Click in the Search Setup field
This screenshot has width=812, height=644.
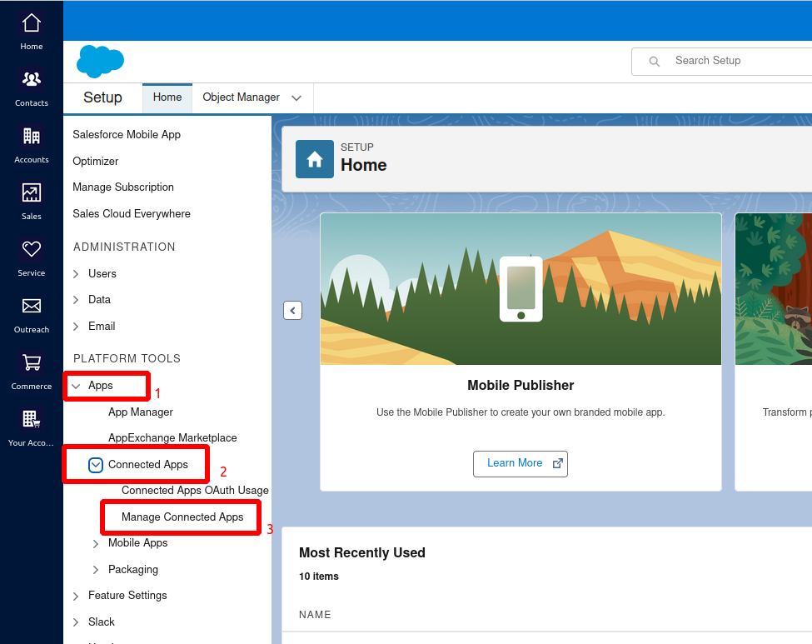[722, 62]
